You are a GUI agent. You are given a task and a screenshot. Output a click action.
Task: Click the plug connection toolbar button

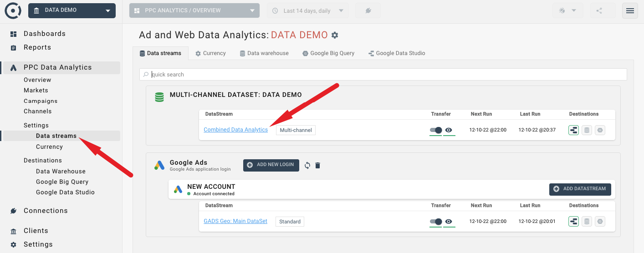click(368, 10)
